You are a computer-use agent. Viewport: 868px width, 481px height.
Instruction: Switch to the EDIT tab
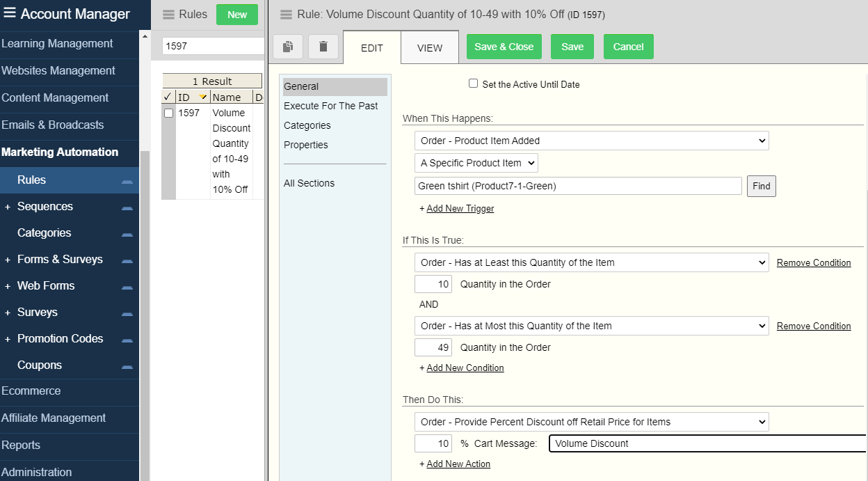(372, 47)
